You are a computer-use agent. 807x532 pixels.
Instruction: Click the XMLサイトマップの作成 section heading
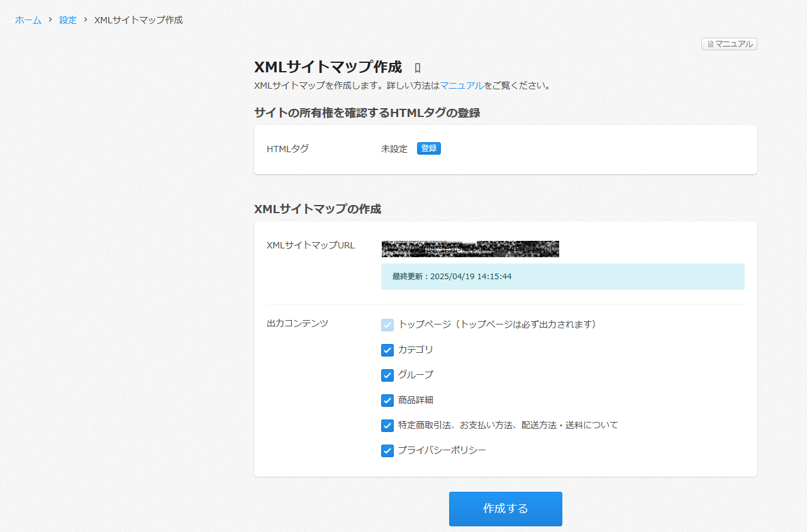click(x=318, y=209)
